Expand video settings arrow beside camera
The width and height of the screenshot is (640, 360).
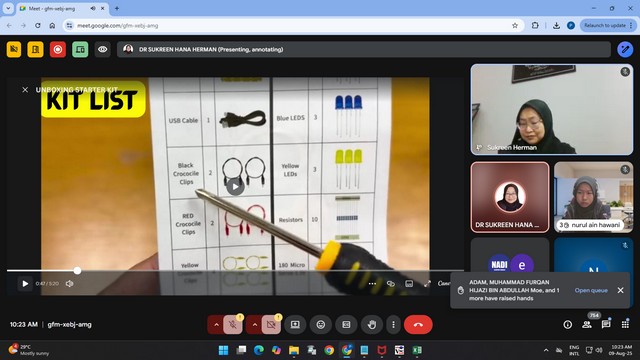pos(254,324)
